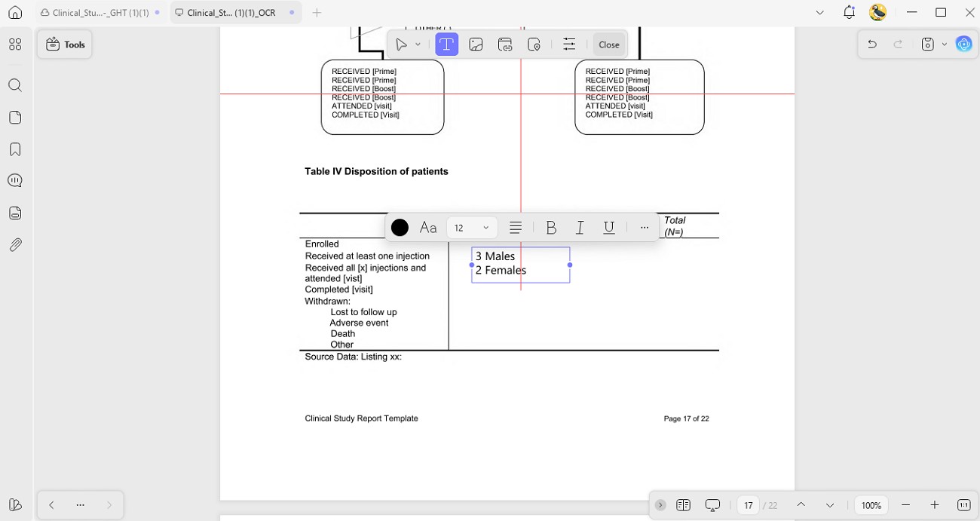Set actual size with 1:1 icon
This screenshot has height=521, width=980.
tap(964, 505)
